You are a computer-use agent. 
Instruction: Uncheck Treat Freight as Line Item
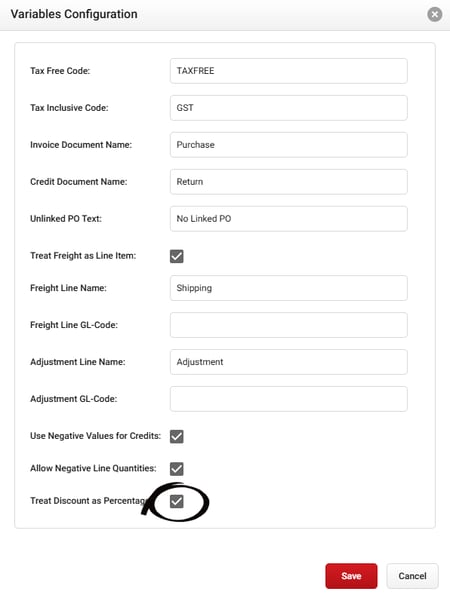pyautogui.click(x=177, y=256)
